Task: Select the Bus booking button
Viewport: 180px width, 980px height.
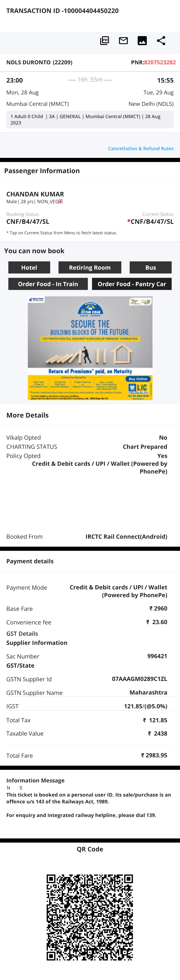Action: click(151, 268)
